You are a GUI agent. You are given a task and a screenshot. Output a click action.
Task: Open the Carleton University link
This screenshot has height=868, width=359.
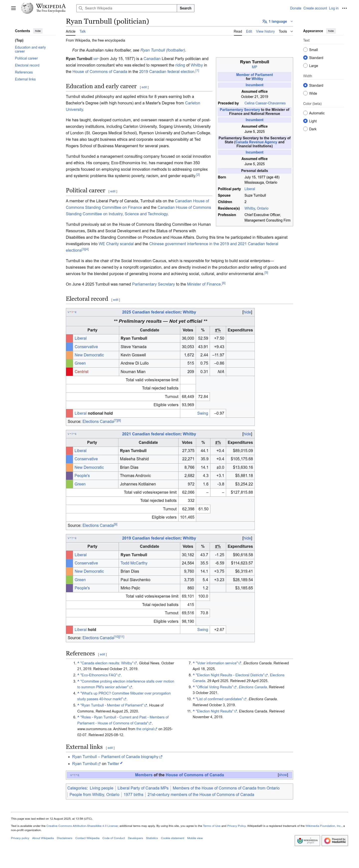coord(192,103)
